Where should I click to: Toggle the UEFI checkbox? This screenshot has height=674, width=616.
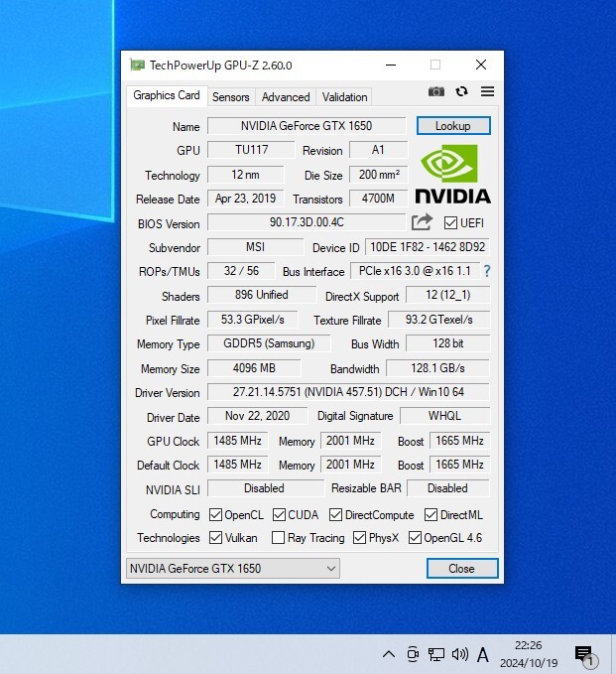coord(450,223)
